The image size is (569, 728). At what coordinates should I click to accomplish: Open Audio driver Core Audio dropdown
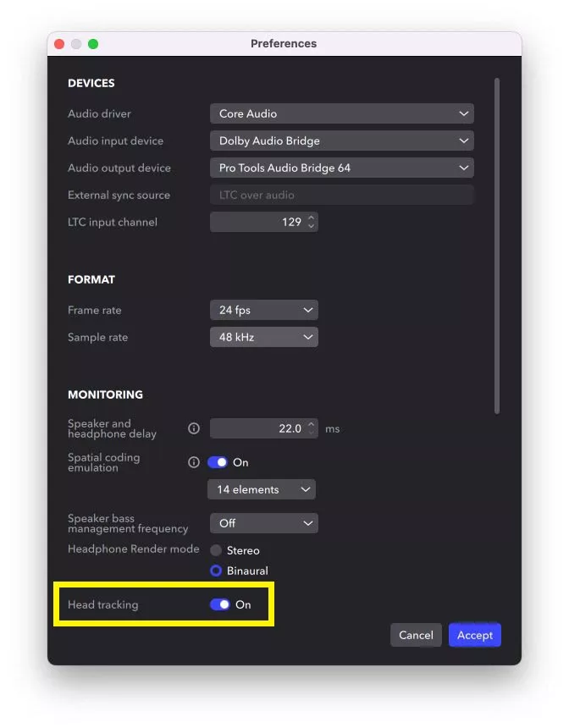click(342, 113)
